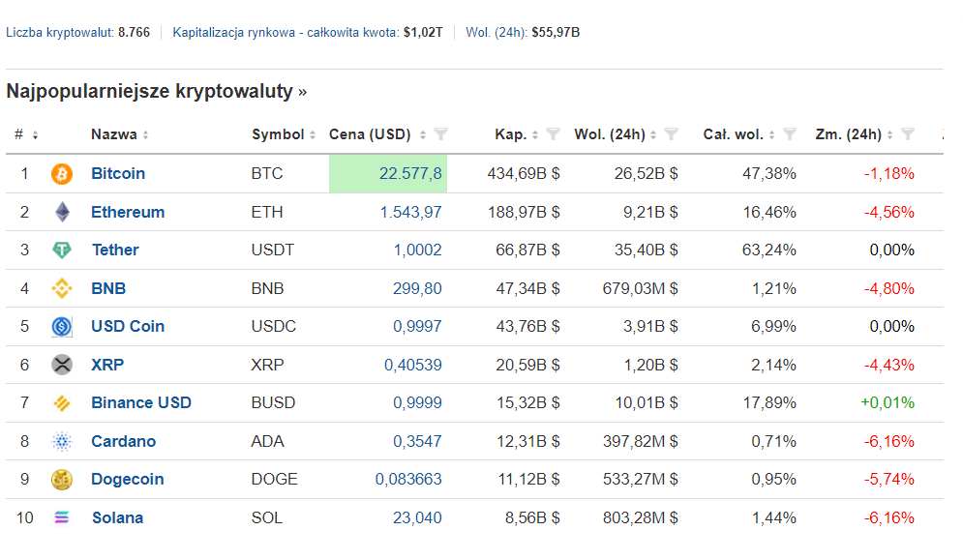Click BNB volume 679,03M $
The height and width of the screenshot is (560, 963).
(x=640, y=288)
